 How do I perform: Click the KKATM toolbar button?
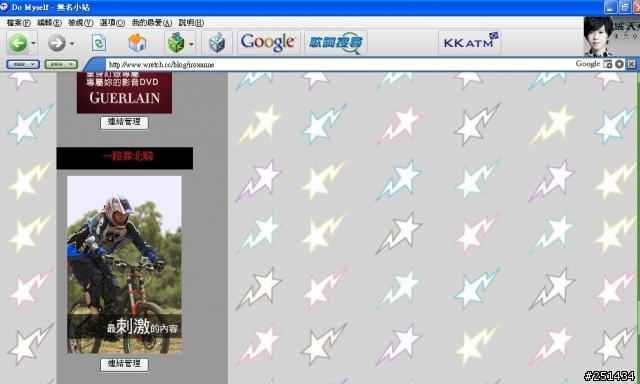click(x=469, y=42)
